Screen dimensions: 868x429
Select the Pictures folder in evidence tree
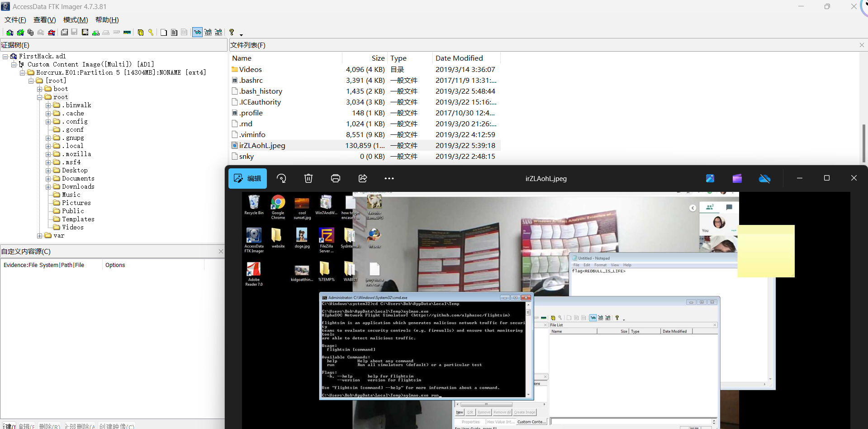point(76,203)
